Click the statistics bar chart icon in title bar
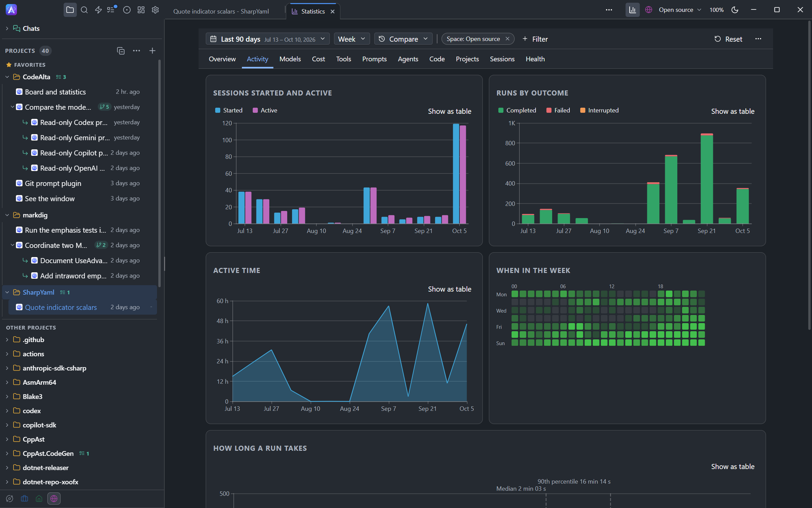This screenshot has width=812, height=508. click(x=632, y=10)
